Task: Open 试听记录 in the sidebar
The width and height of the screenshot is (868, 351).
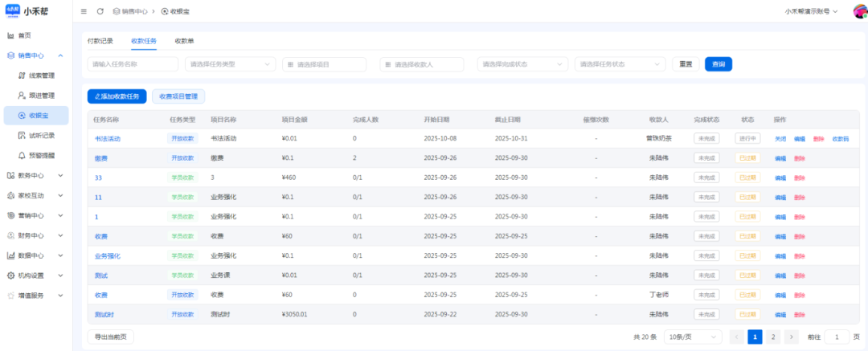Action: (x=41, y=136)
